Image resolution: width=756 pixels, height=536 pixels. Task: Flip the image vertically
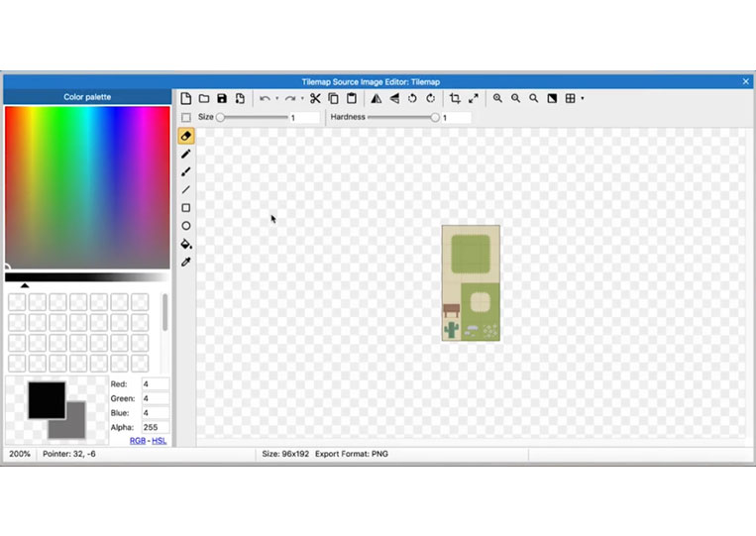394,99
